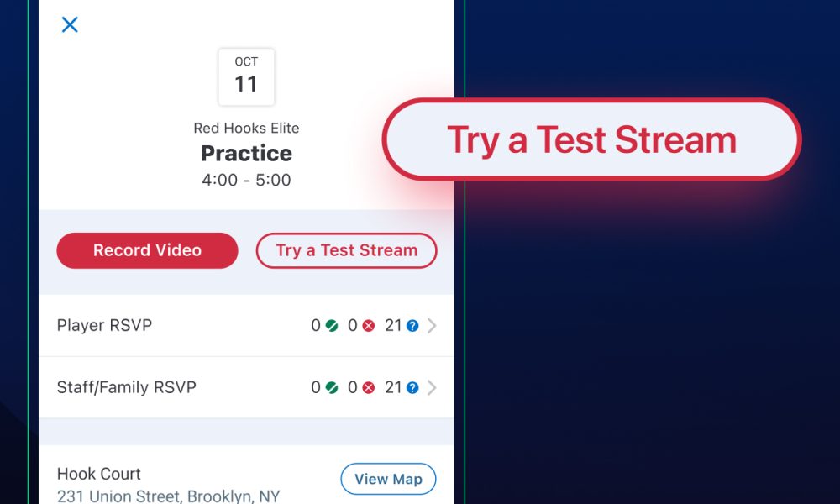Image resolution: width=840 pixels, height=504 pixels.
Task: Close the event details with the X icon
Action: pos(70,25)
